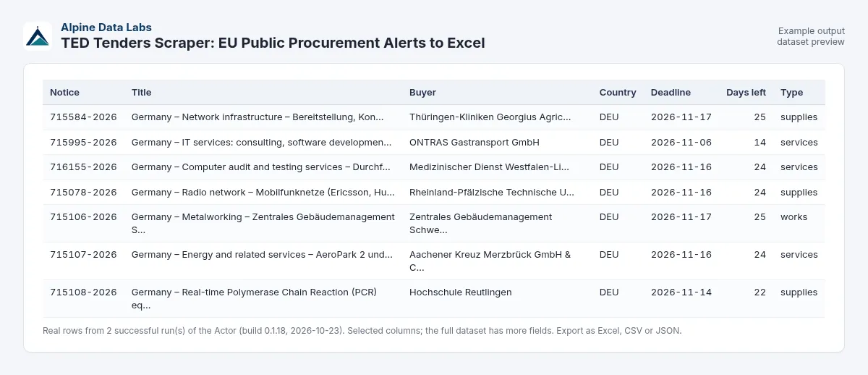
Task: Click the footnote about real rows
Action: (362, 331)
